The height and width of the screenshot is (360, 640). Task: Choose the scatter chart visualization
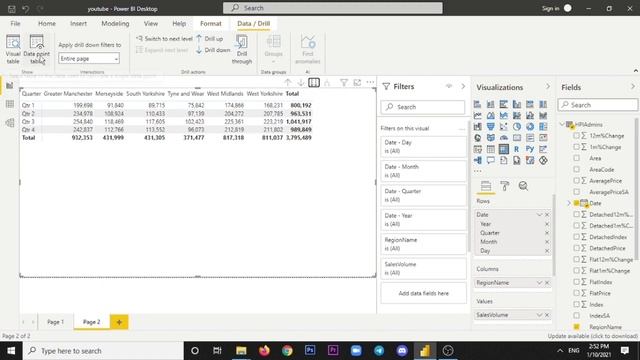point(504,127)
